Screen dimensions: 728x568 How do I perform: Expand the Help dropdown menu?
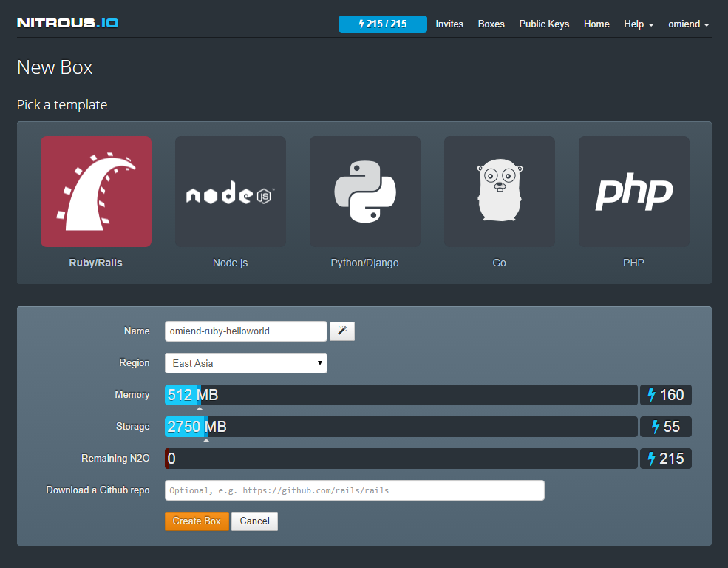(x=639, y=24)
